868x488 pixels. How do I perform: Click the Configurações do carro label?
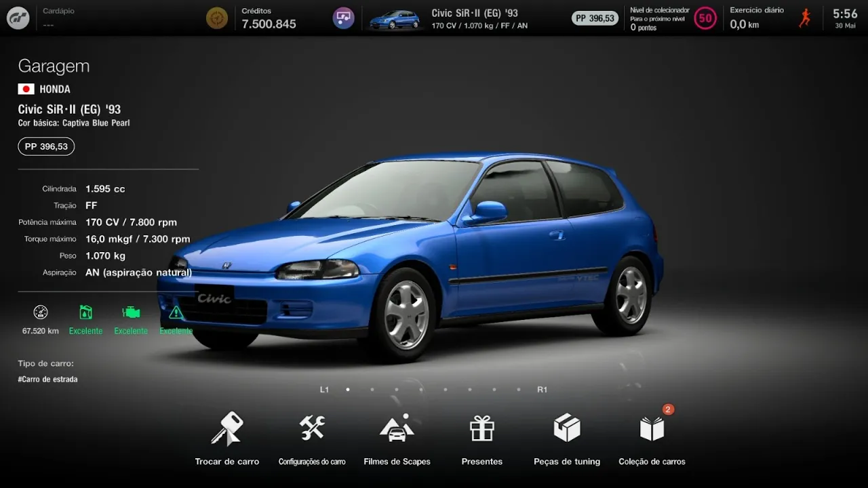click(312, 462)
